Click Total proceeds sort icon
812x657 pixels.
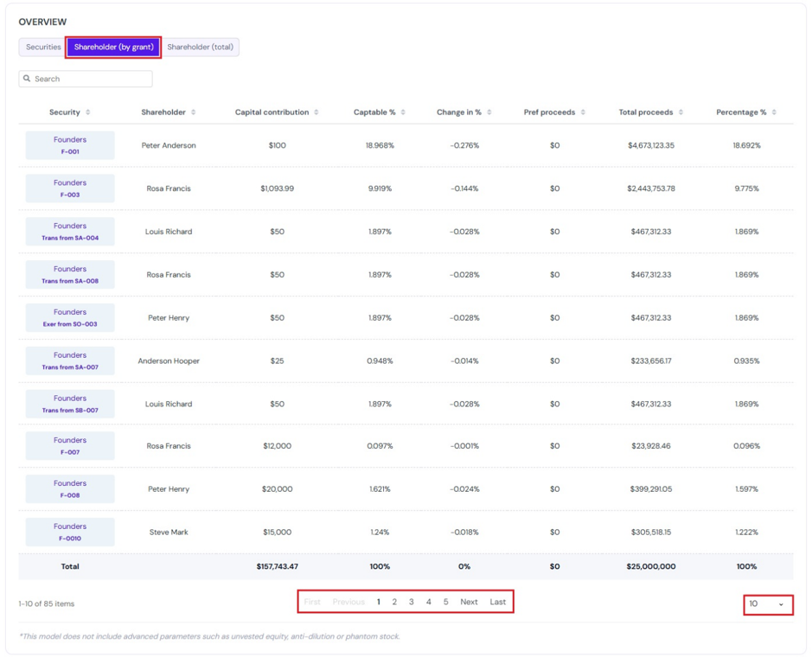[x=681, y=112]
